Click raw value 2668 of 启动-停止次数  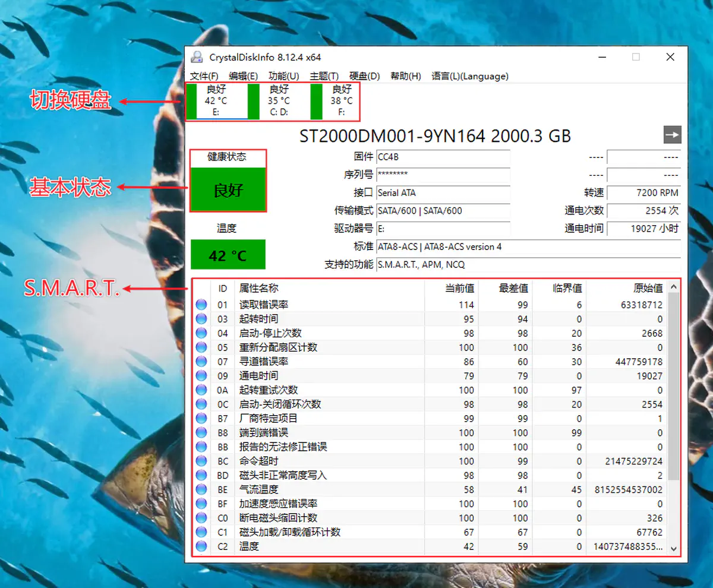pyautogui.click(x=652, y=333)
